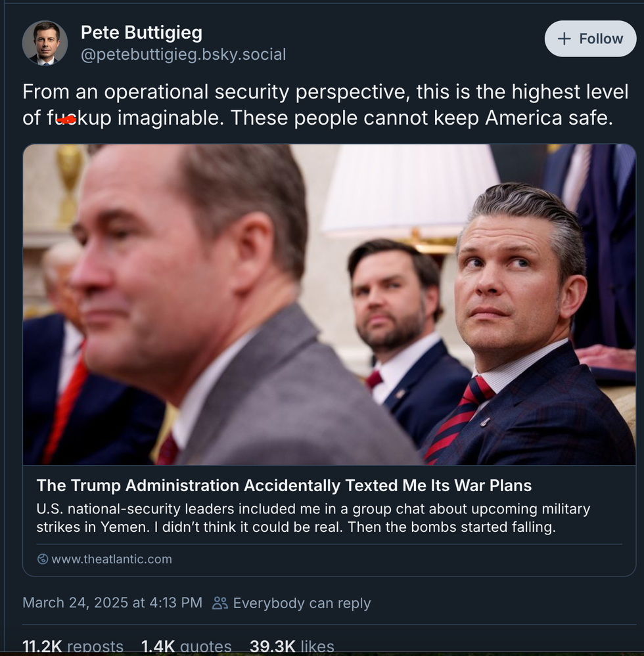
Task: Click the plus icon on the Follow button
Action: click(x=563, y=37)
